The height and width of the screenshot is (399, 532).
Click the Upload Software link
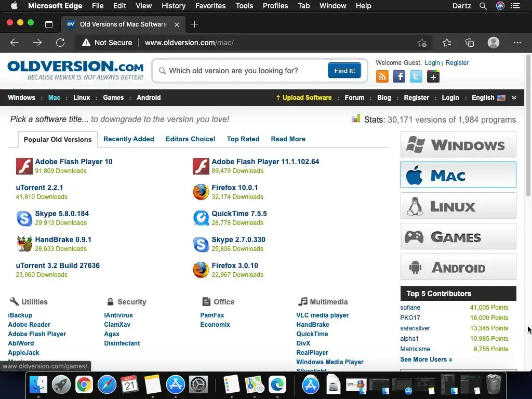tap(303, 98)
